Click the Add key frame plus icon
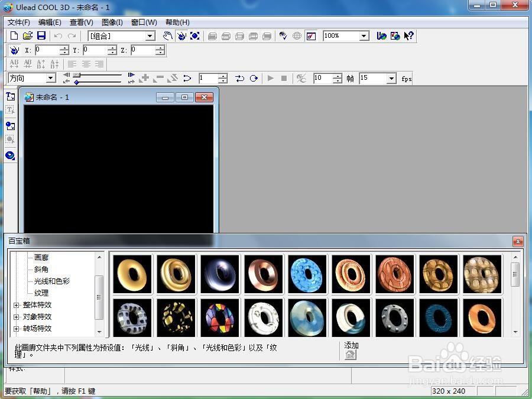The image size is (532, 399). click(144, 79)
